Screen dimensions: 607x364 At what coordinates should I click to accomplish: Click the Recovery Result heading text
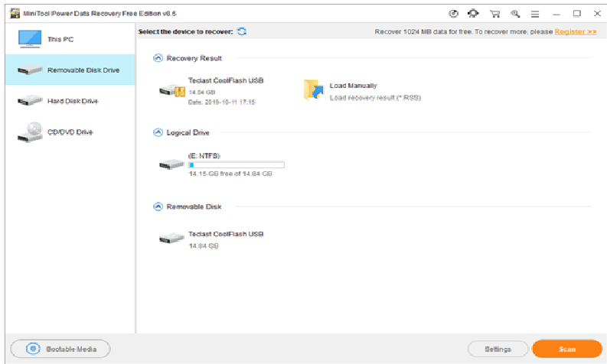pyautogui.click(x=194, y=58)
